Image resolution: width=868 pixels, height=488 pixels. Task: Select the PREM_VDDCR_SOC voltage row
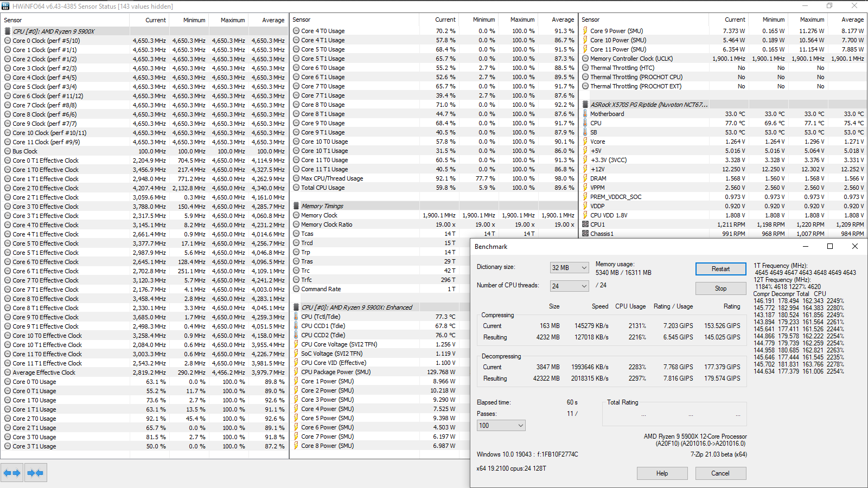723,197
